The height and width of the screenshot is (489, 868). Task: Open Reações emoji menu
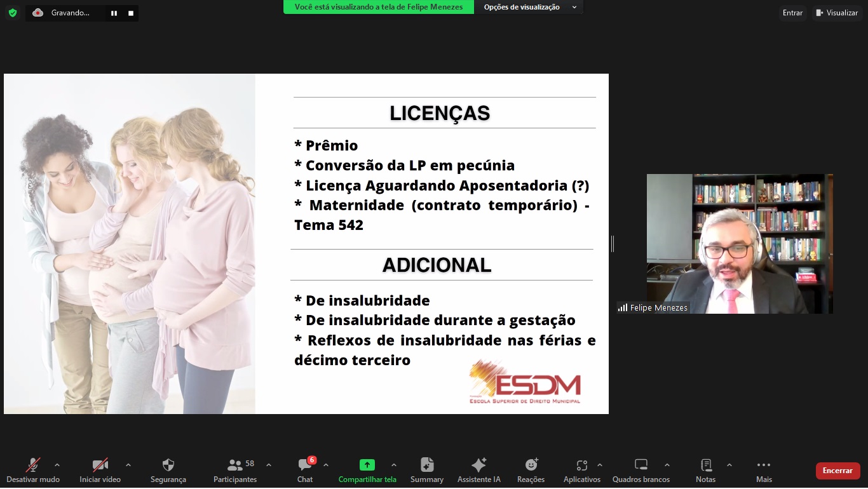pyautogui.click(x=531, y=471)
